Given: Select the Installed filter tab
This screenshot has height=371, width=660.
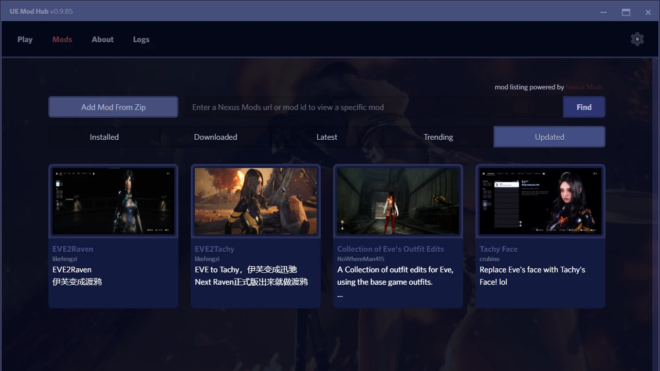Looking at the screenshot, I should coord(104,137).
